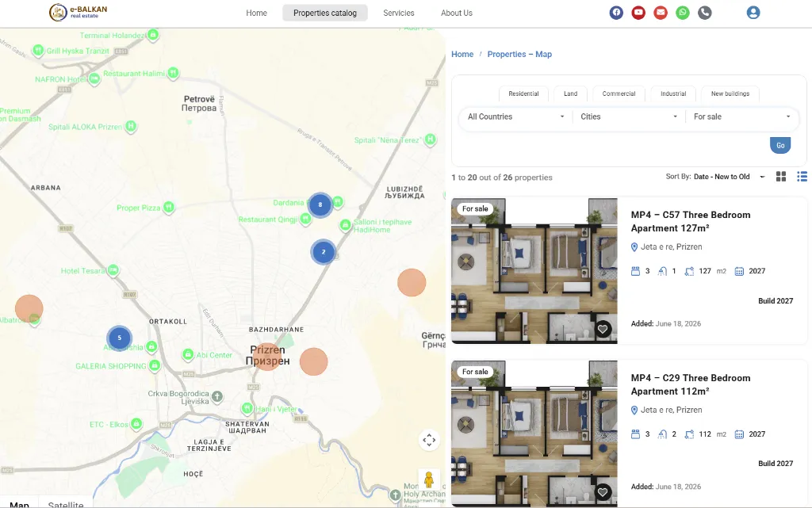Select the Residential tab
Viewport: 812px width, 508px height.
pos(523,94)
